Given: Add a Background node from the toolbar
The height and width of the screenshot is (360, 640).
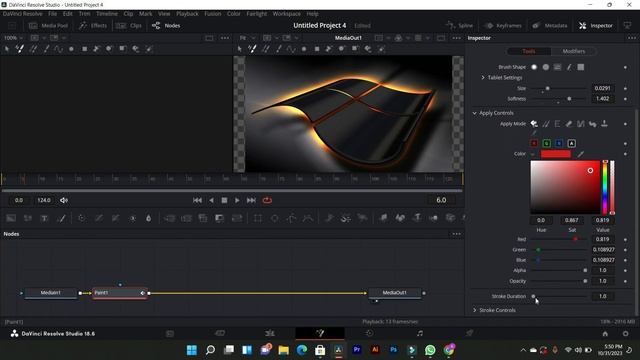Looking at the screenshot, I should coord(11,218).
